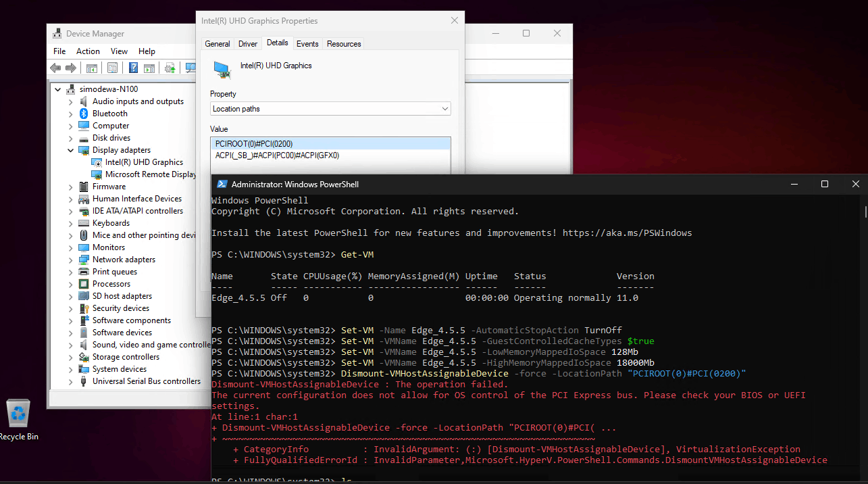The image size is (868, 484).
Task: Expand the Audio inputs and outputs category
Action: (71, 101)
